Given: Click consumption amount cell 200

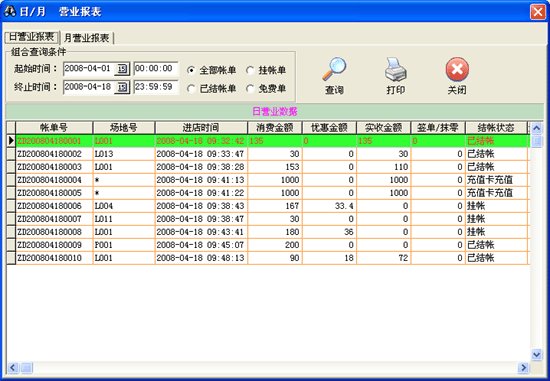Looking at the screenshot, I should point(275,245).
